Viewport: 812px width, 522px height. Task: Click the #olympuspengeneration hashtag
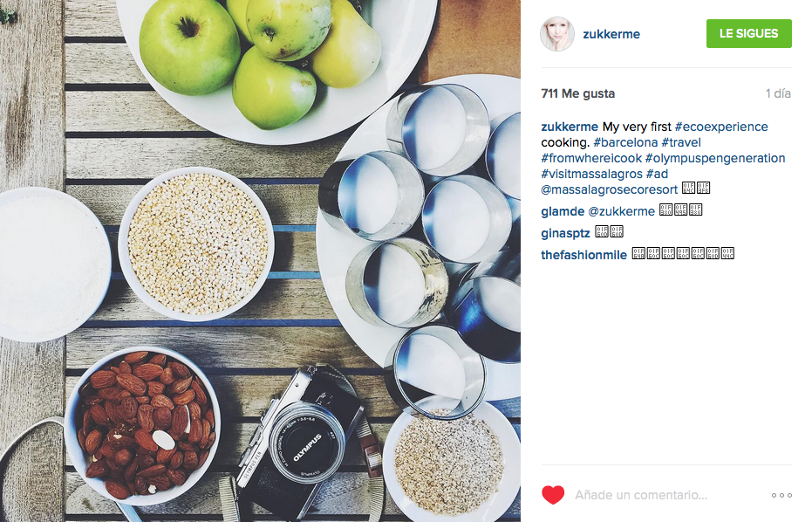click(715, 158)
